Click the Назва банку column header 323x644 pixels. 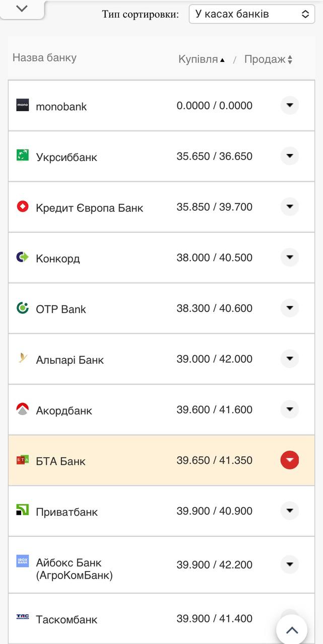44,58
